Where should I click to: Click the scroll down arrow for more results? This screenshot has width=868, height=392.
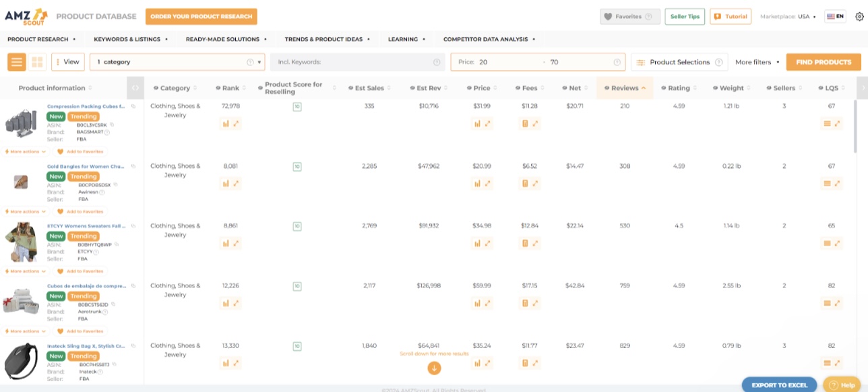tap(434, 368)
